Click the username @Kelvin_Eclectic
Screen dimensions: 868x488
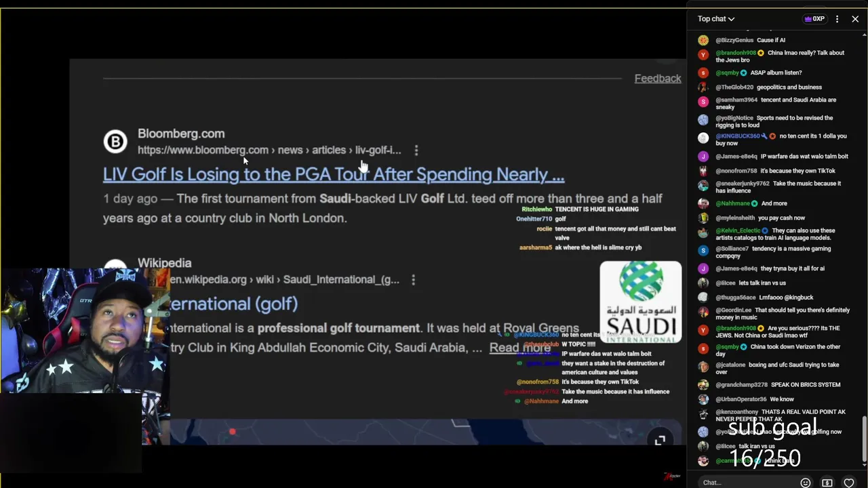coord(738,230)
